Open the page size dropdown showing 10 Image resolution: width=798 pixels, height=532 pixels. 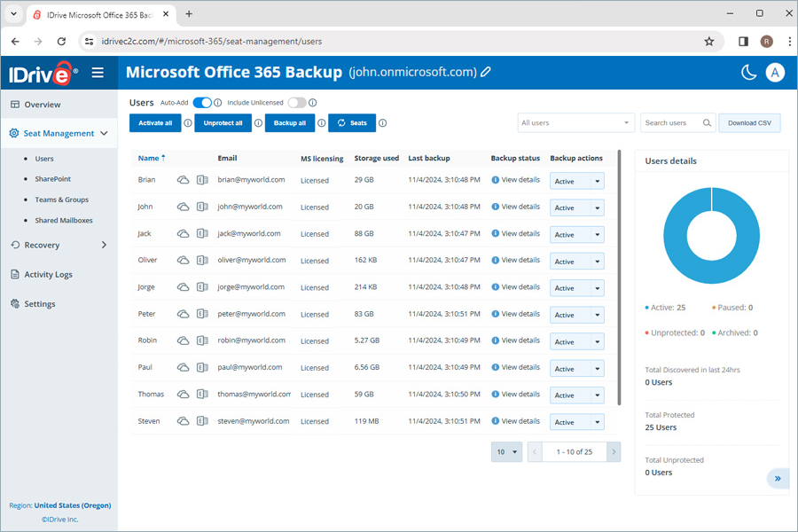click(x=506, y=451)
